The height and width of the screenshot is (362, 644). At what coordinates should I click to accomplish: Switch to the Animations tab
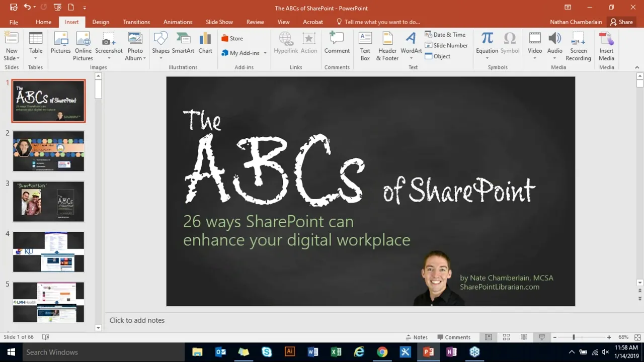tap(178, 22)
